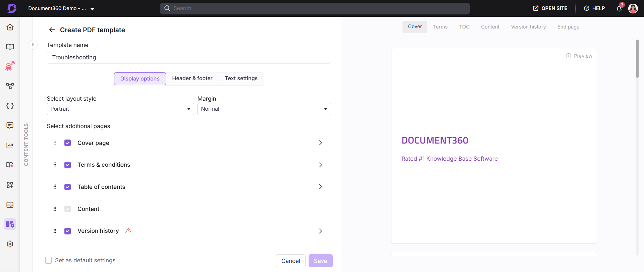Image resolution: width=644 pixels, height=272 pixels.
Task: Open the project switcher dropdown arrow
Action: point(93,9)
